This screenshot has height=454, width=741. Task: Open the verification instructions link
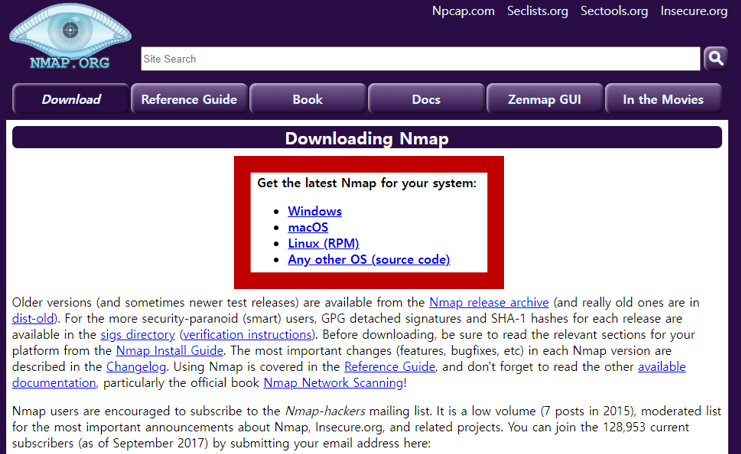click(x=247, y=334)
